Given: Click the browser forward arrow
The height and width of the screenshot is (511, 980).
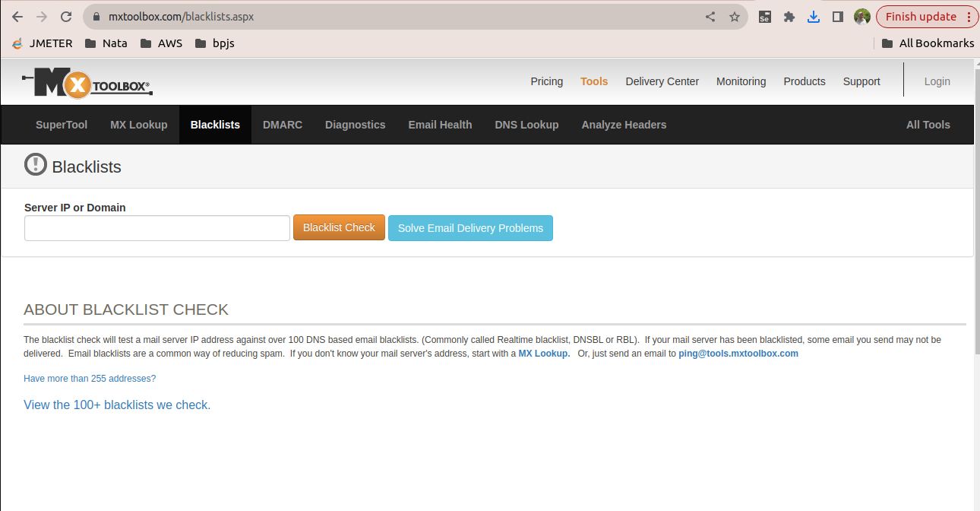Looking at the screenshot, I should pos(42,17).
